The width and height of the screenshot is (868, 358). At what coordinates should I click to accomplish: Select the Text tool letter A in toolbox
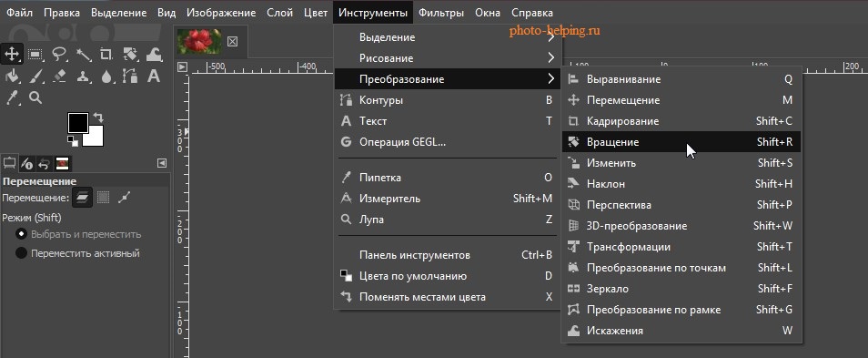pyautogui.click(x=154, y=76)
